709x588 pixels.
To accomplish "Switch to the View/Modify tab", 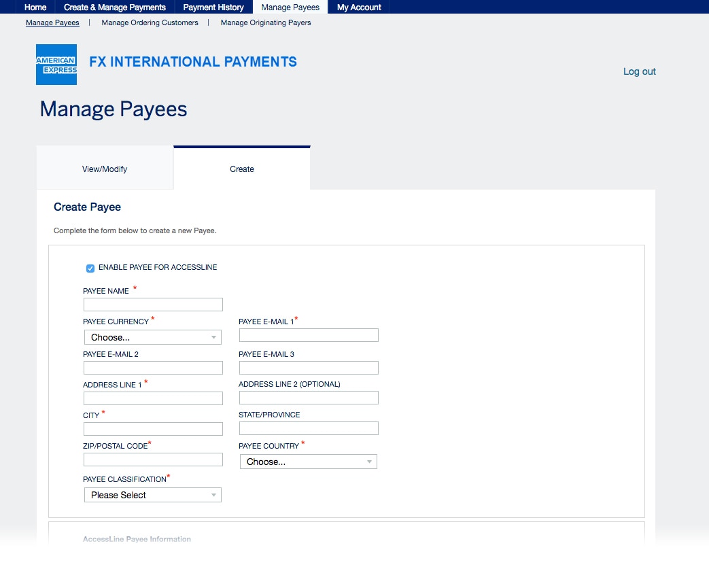I will pos(105,169).
